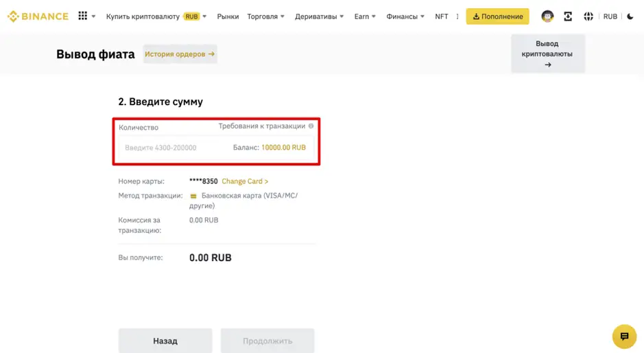Click the Change Card link
644x353 pixels.
coord(245,181)
